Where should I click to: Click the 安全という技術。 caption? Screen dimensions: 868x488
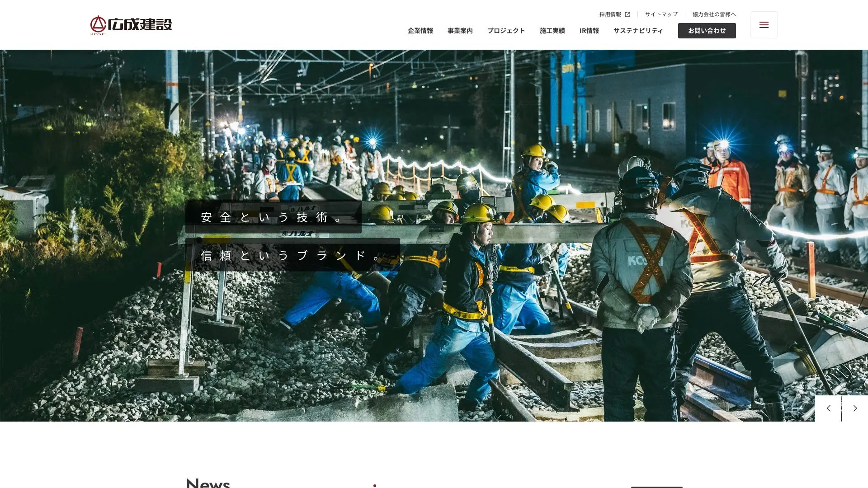coord(273,217)
